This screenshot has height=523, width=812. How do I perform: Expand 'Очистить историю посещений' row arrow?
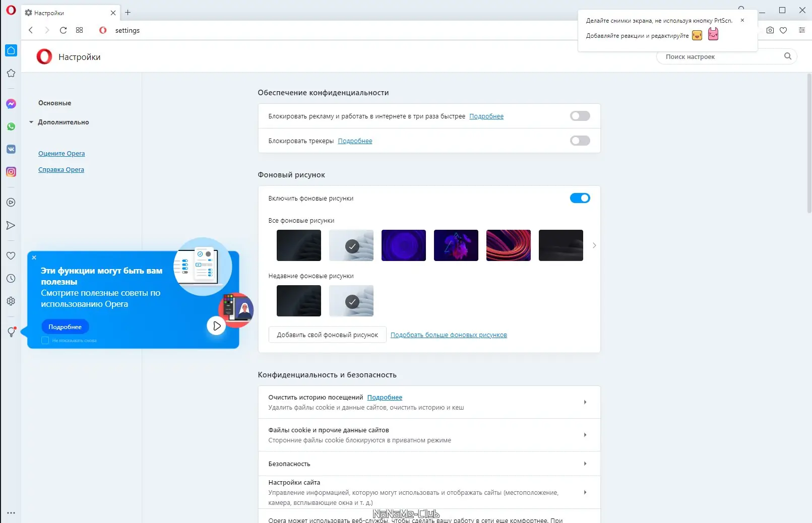[585, 402]
